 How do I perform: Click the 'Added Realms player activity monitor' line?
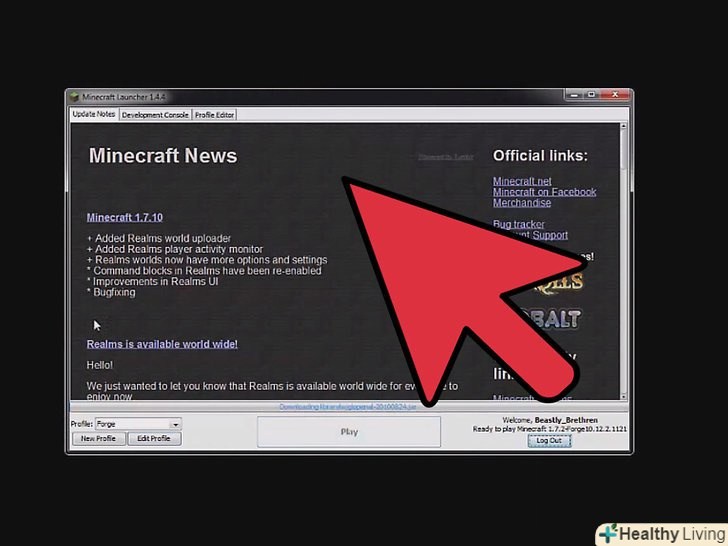pyautogui.click(x=175, y=249)
